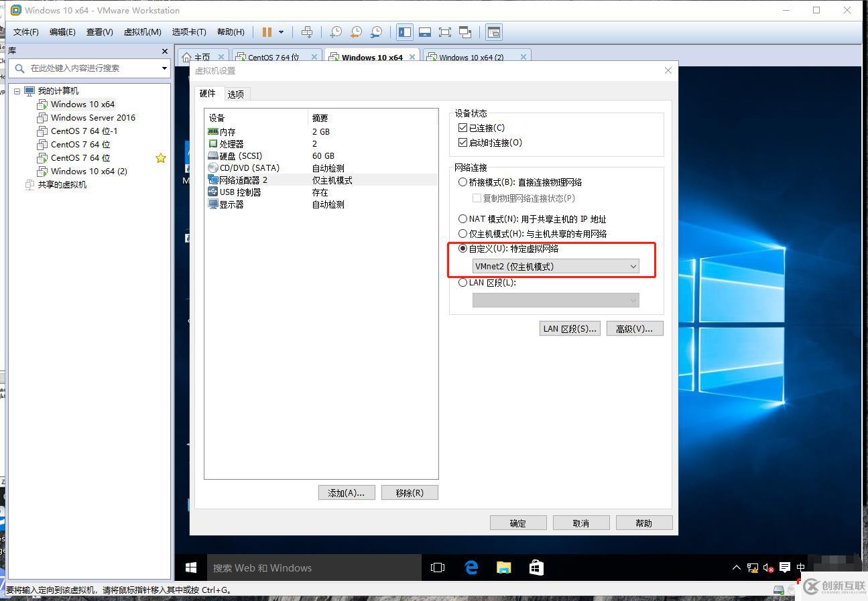The height and width of the screenshot is (601, 868).
Task: Open the 虚拟机(M) menu
Action: point(142,32)
